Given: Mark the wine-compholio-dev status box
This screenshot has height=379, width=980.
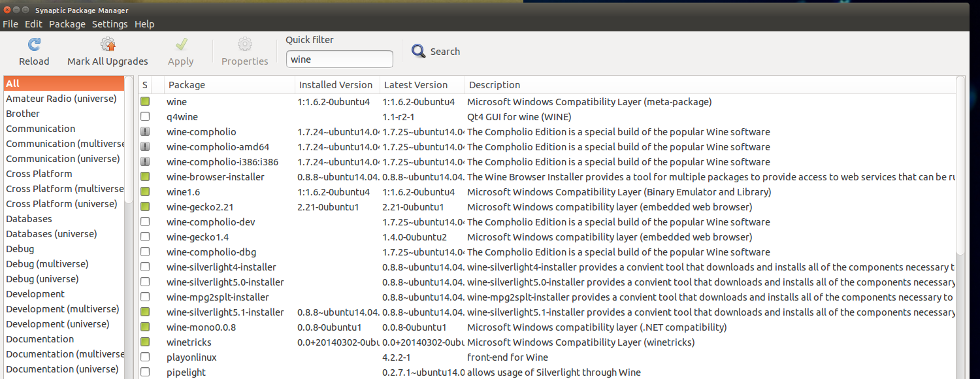Looking at the screenshot, I should [x=145, y=222].
